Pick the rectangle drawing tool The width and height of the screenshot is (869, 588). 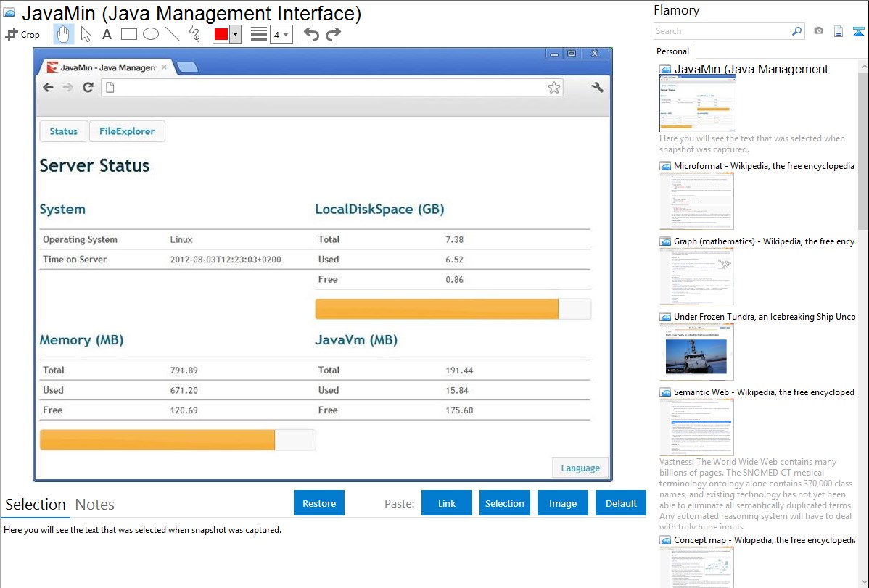coord(128,34)
